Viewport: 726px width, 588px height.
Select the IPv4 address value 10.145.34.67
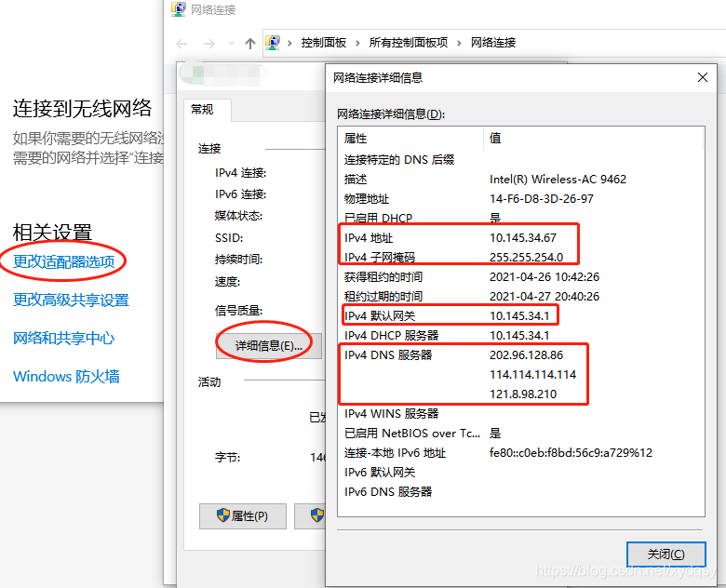(523, 237)
